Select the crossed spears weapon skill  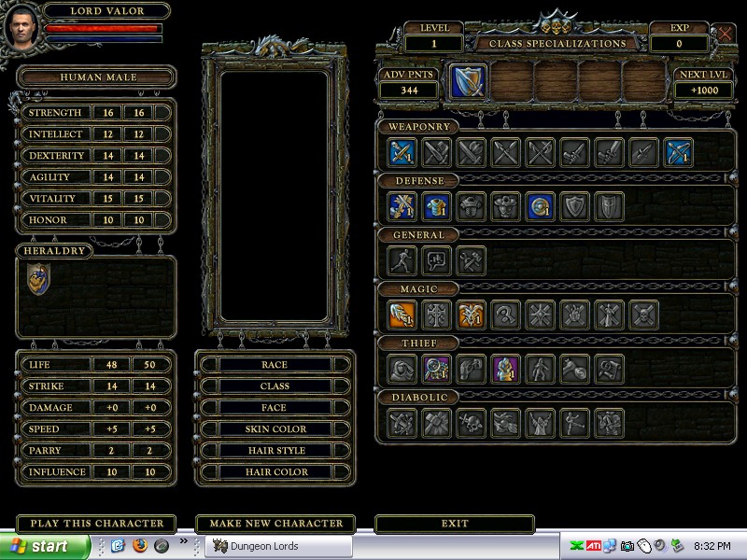click(505, 152)
